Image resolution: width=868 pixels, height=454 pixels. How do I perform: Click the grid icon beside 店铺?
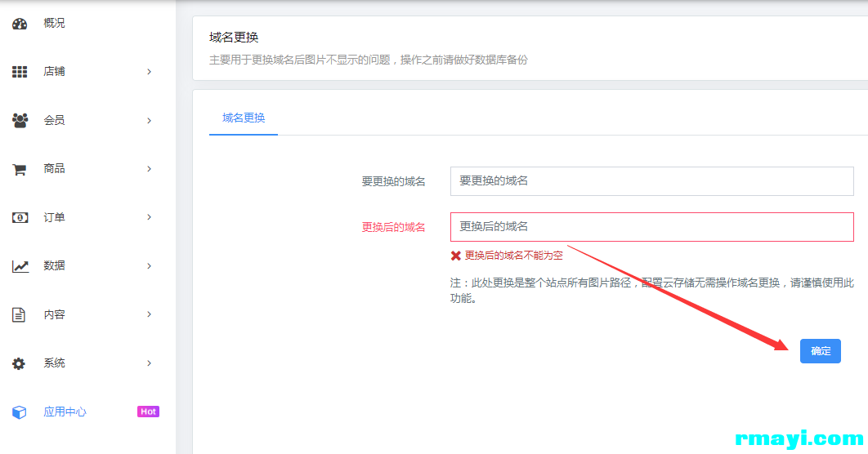pos(20,72)
